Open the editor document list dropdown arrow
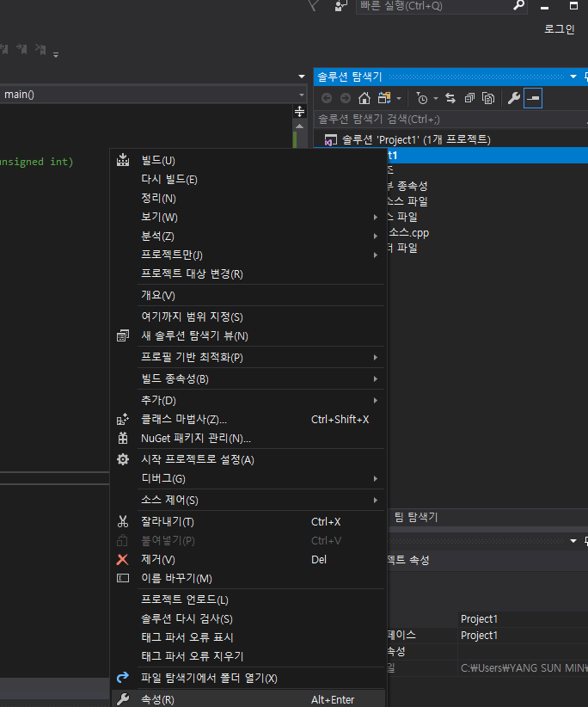 click(302, 77)
